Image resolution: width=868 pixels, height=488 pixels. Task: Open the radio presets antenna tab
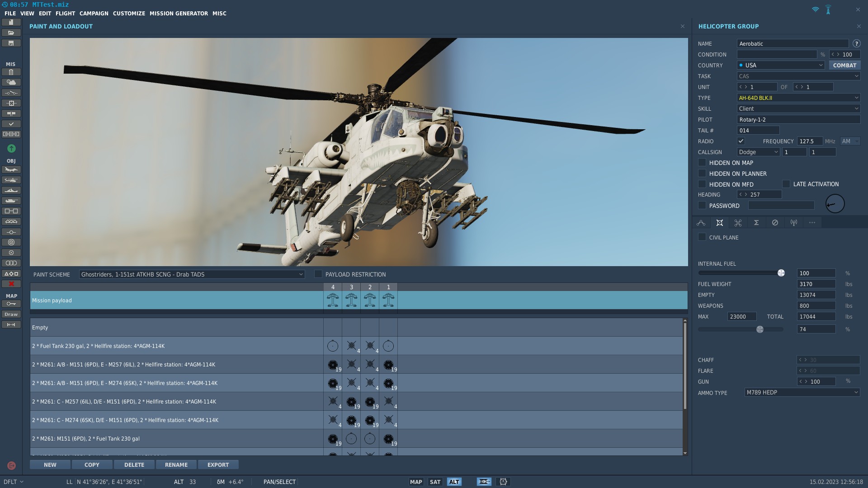click(793, 223)
